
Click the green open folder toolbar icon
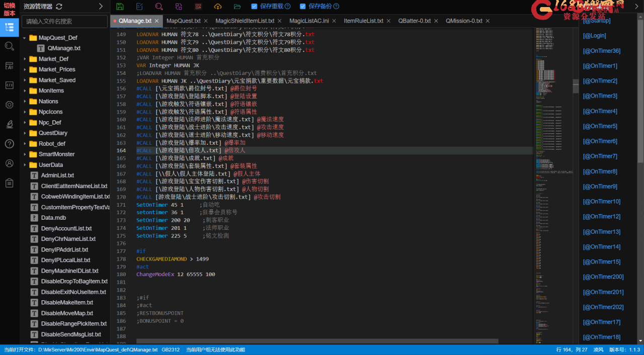click(x=237, y=7)
